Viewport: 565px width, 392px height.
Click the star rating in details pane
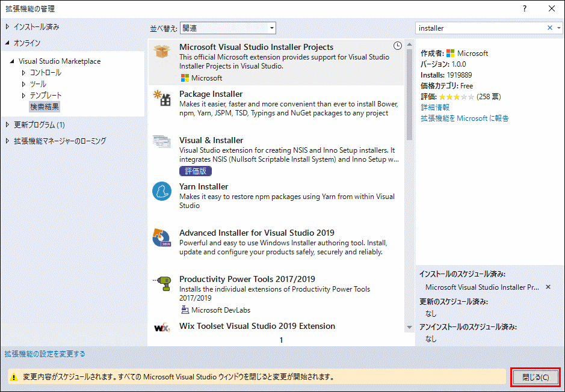(456, 97)
